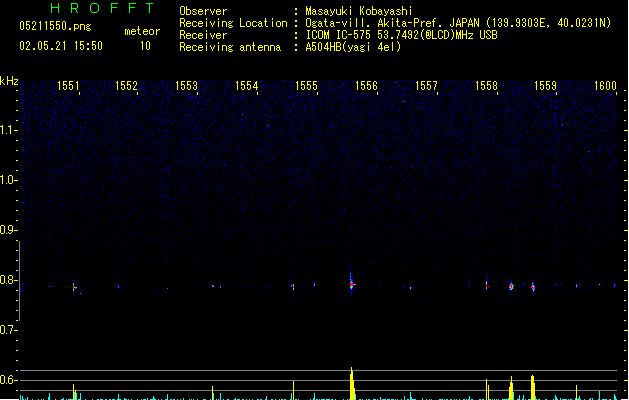Click the strongest meteor echo near 1556
629x400 pixels.
[351, 284]
